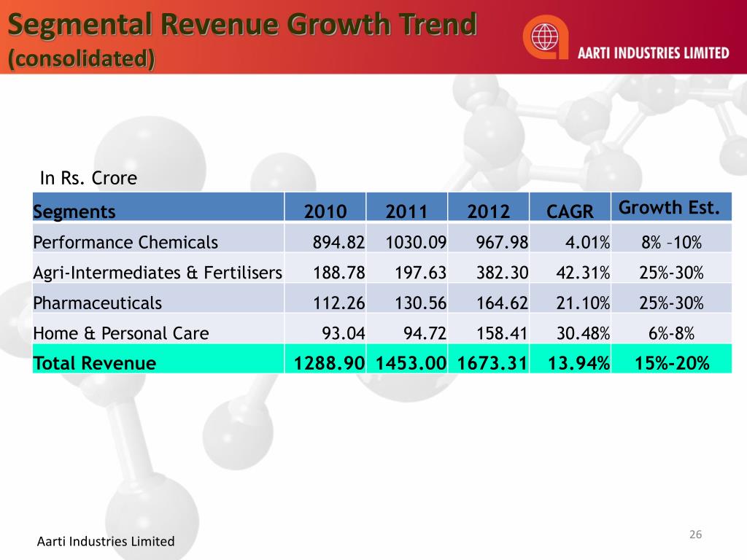Image resolution: width=747 pixels, height=560 pixels.
Task: Click the value 93.04
Action: coord(344,333)
